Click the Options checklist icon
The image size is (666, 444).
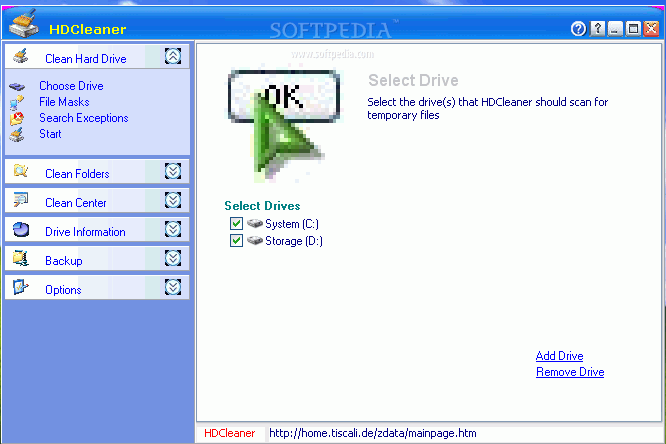[20, 287]
